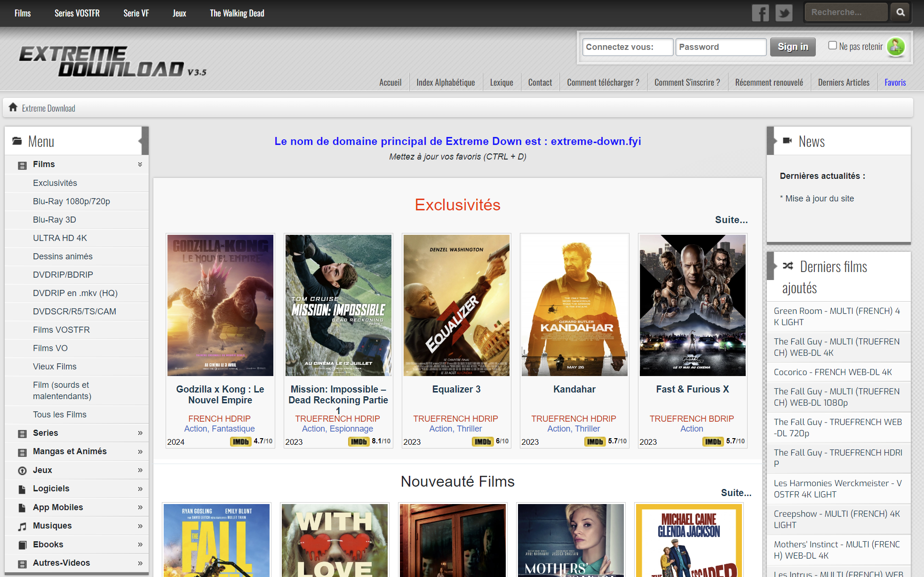Open Suite... link under Exclusivités
This screenshot has width=924, height=577.
click(x=731, y=219)
